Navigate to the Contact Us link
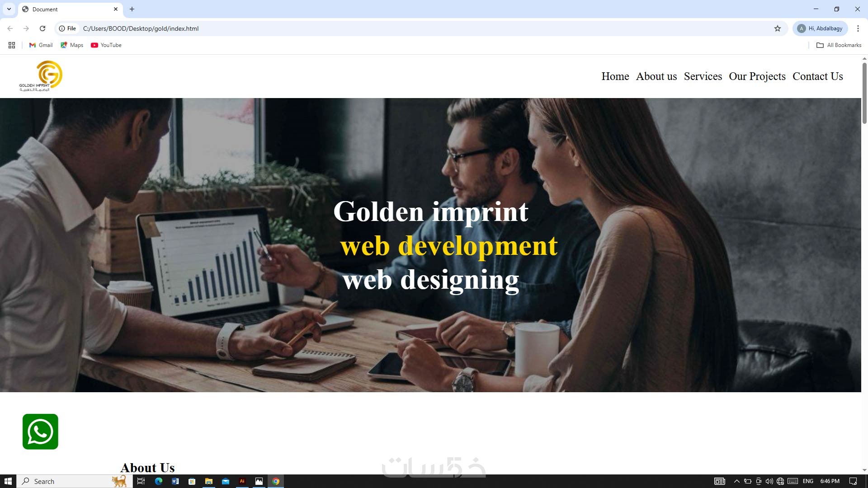Screen dimensions: 868x488 (x=817, y=76)
